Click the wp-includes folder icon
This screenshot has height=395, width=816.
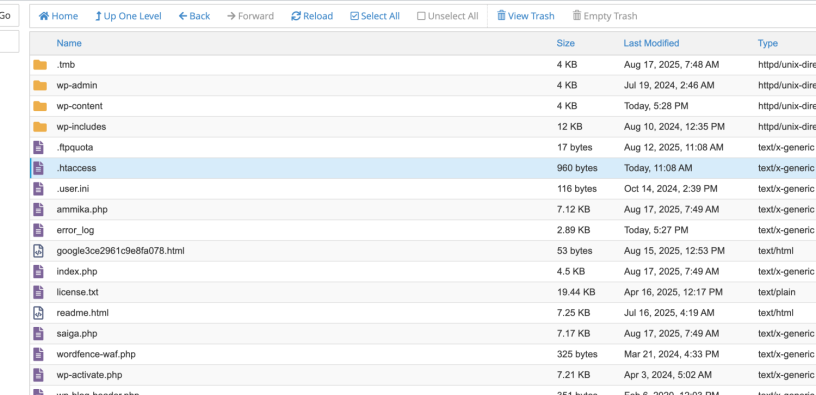40,127
